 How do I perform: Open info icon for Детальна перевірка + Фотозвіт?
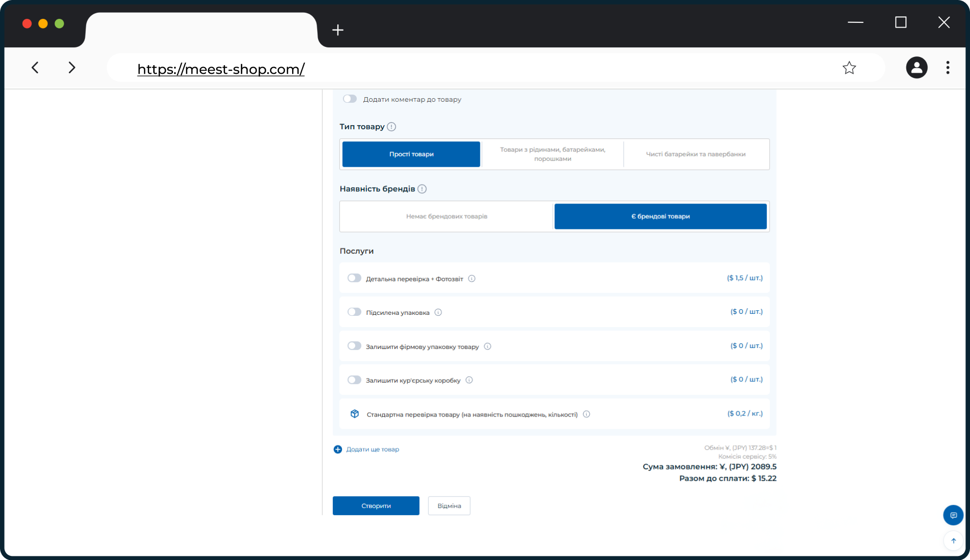coord(472,279)
